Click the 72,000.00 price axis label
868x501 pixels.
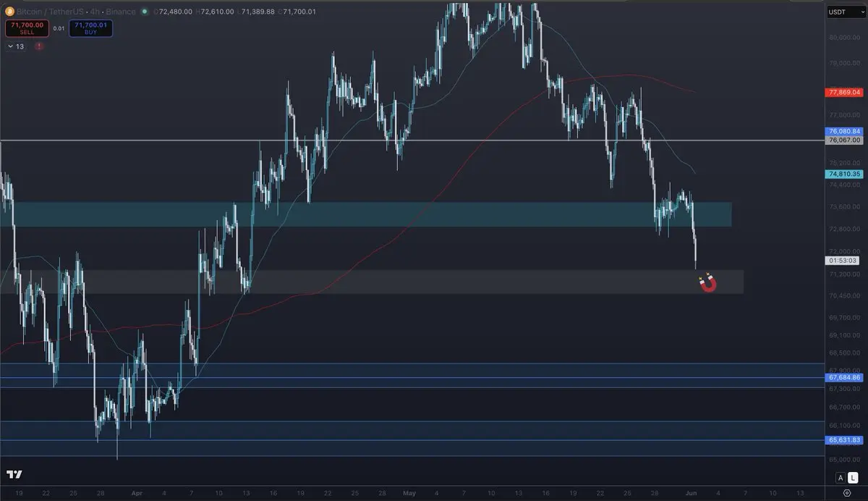coord(844,251)
